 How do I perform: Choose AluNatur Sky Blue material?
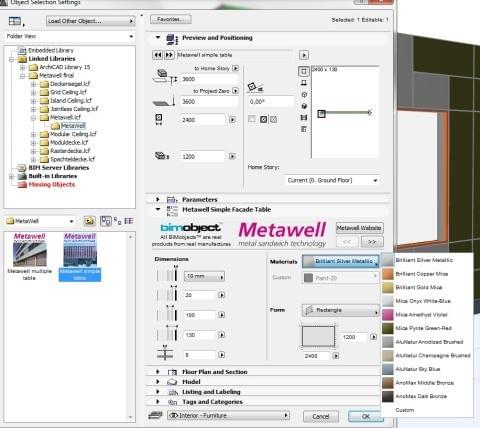point(427,369)
